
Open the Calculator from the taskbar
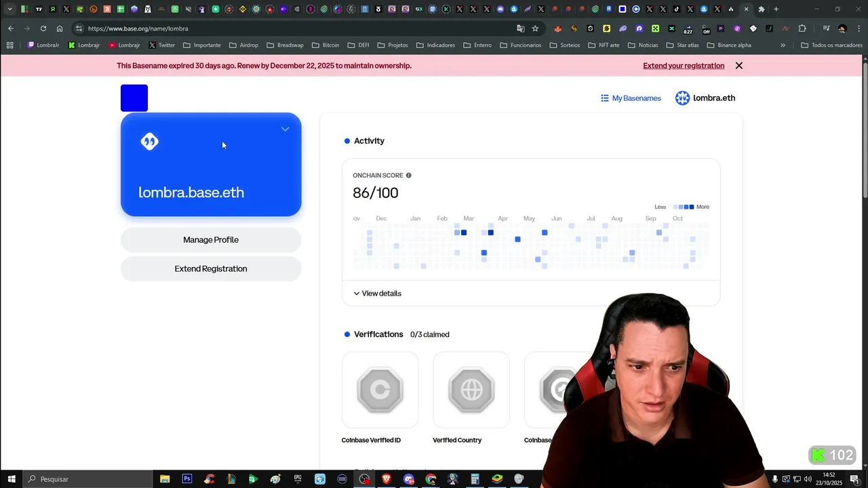tap(475, 479)
